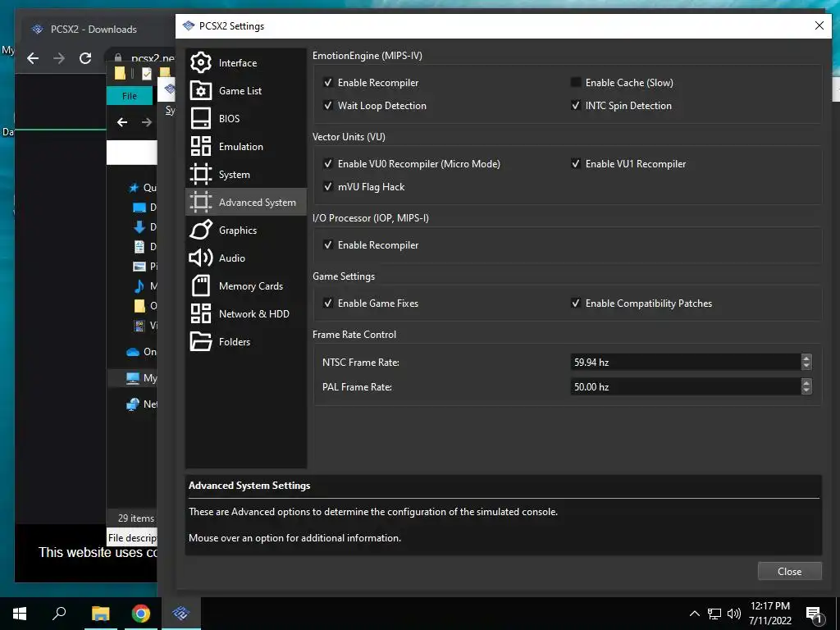Decrease PAL Frame Rate with down arrow
This screenshot has width=840, height=630.
pos(806,391)
